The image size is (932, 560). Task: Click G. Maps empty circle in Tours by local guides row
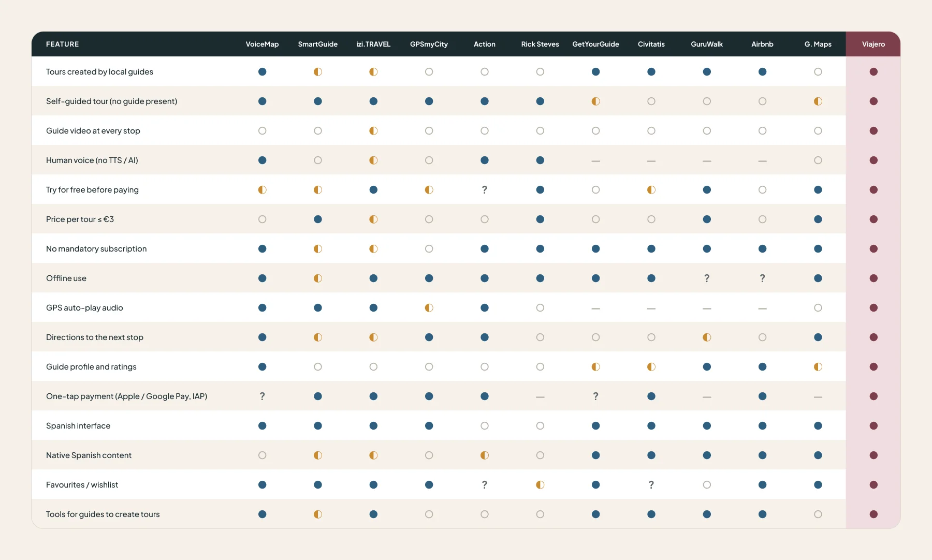click(818, 72)
